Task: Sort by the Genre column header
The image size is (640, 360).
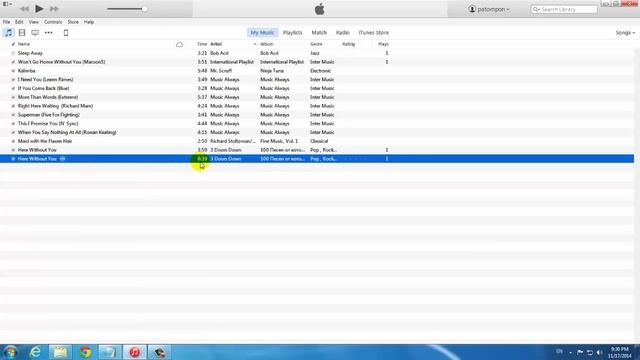Action: click(x=316, y=44)
